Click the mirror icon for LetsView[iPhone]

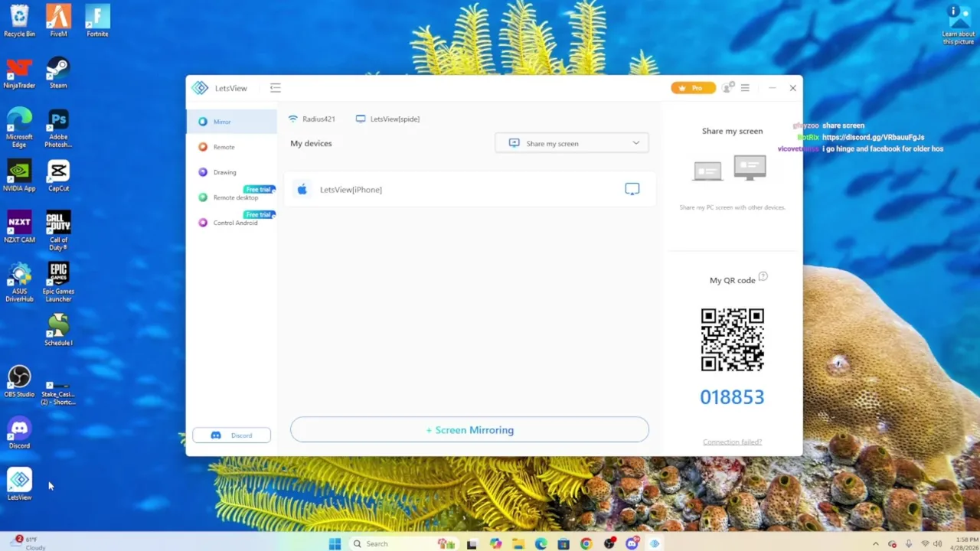click(632, 189)
